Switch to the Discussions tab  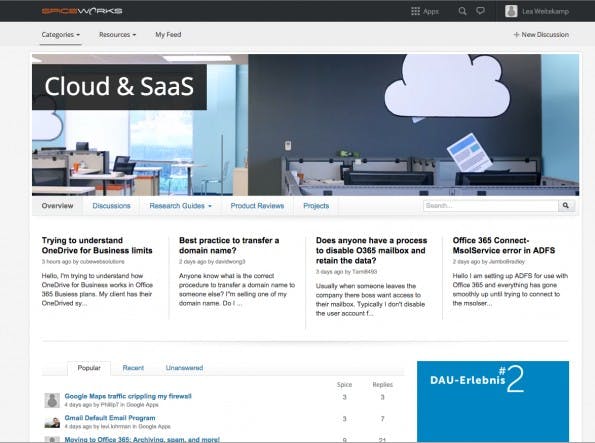[x=111, y=206]
